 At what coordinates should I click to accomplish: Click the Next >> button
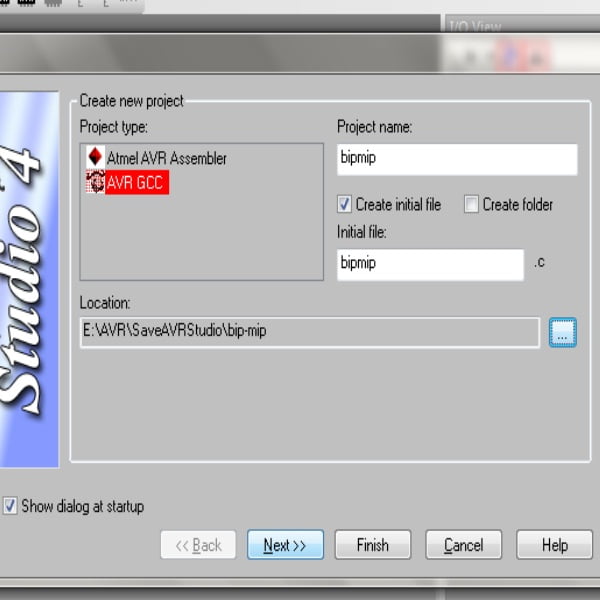pyautogui.click(x=285, y=545)
